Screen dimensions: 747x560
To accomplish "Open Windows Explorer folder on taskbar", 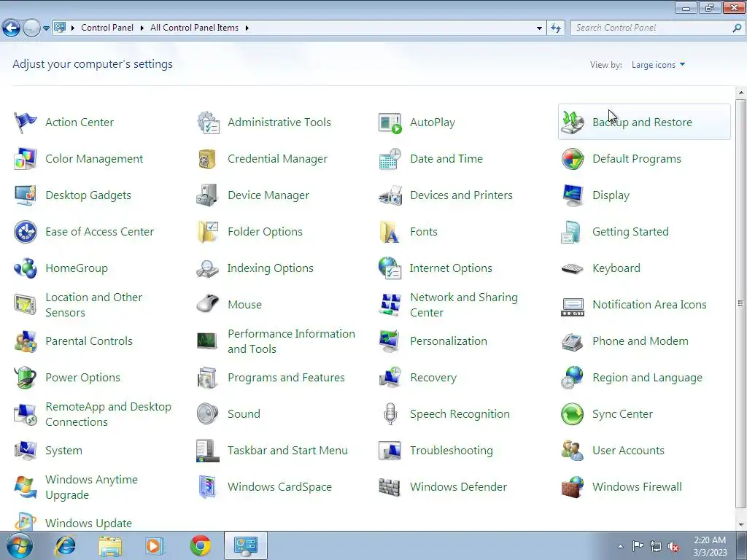I will [x=110, y=545].
